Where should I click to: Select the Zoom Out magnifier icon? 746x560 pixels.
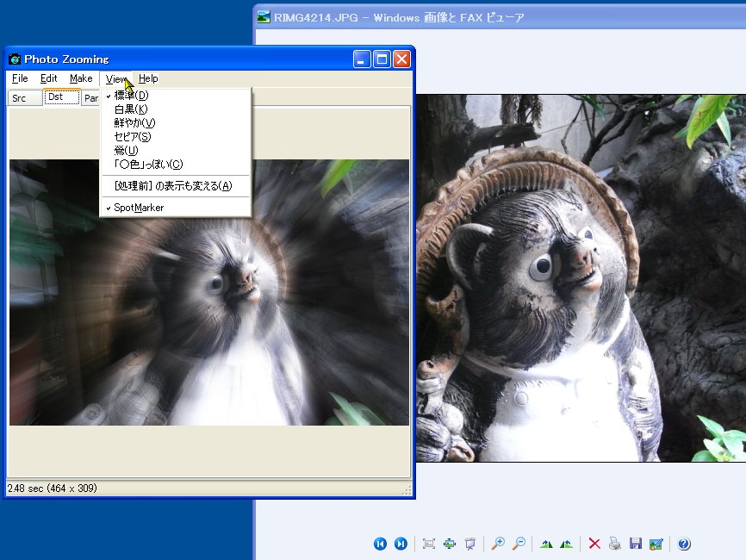coord(519,544)
